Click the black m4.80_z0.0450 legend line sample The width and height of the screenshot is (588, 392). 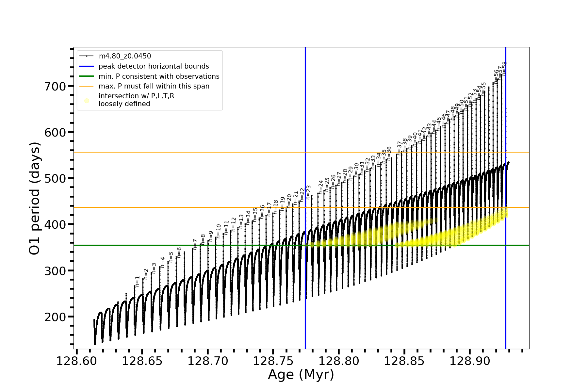tap(87, 56)
